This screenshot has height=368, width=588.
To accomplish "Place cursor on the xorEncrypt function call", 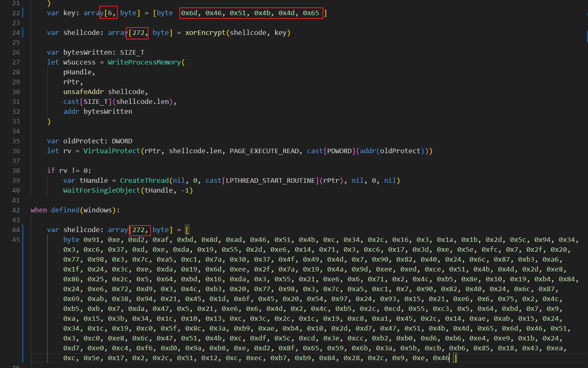I will click(205, 33).
